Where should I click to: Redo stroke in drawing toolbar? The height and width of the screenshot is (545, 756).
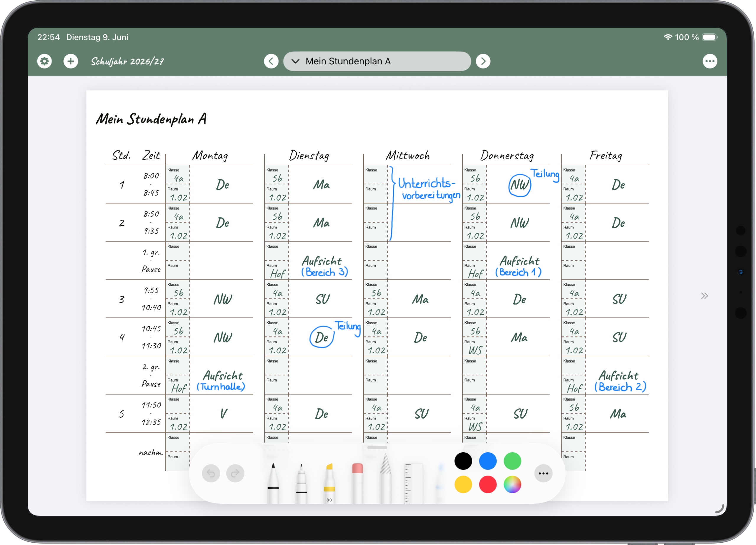pos(235,473)
